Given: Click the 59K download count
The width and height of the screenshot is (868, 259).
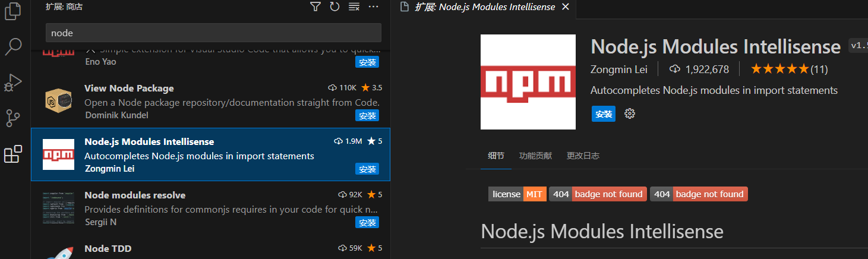Looking at the screenshot, I should [350, 248].
